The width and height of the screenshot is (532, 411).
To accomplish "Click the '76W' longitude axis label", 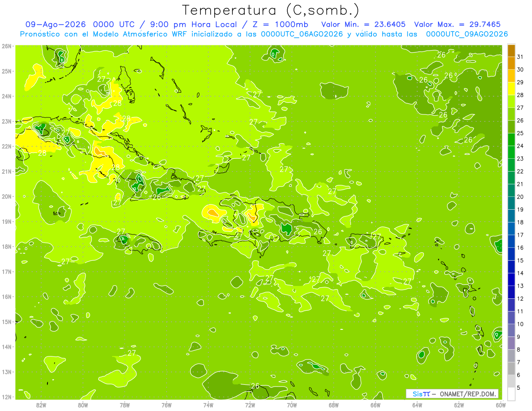I will (x=167, y=404).
